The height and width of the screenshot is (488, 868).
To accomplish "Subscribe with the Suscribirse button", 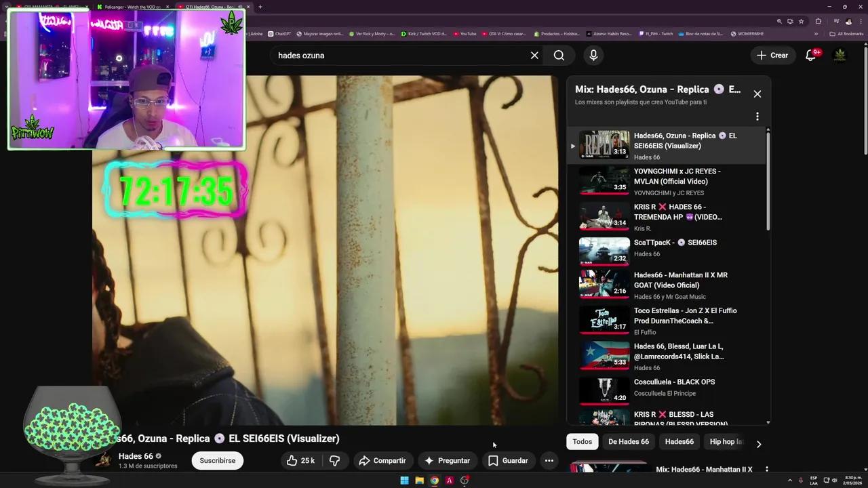I will [217, 460].
